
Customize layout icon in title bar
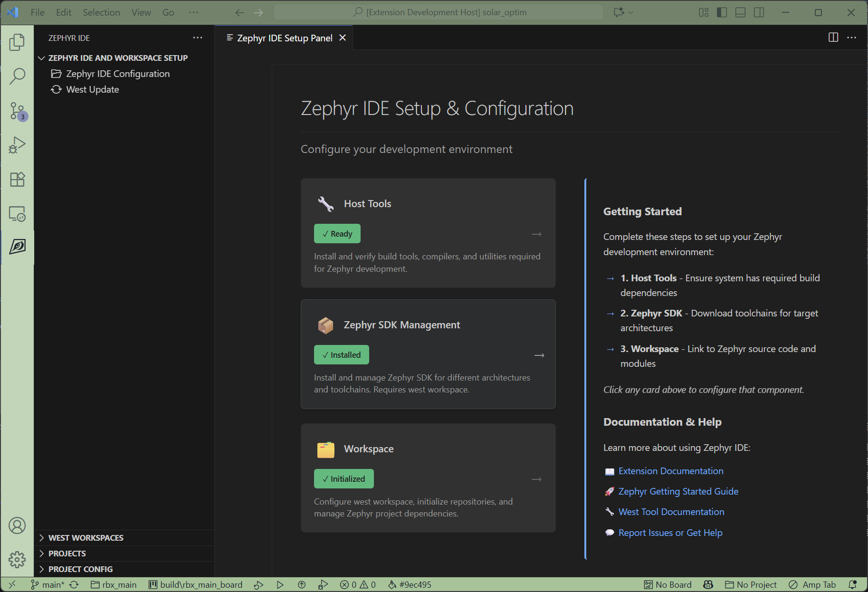(x=704, y=12)
